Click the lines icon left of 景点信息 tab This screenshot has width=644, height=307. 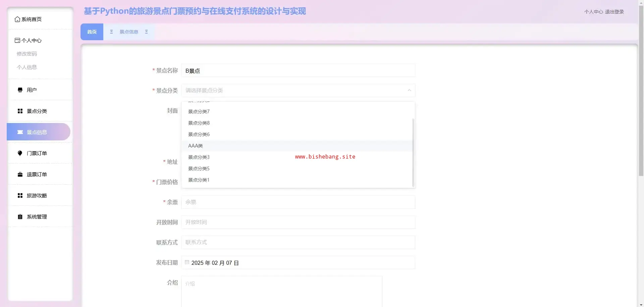(111, 32)
